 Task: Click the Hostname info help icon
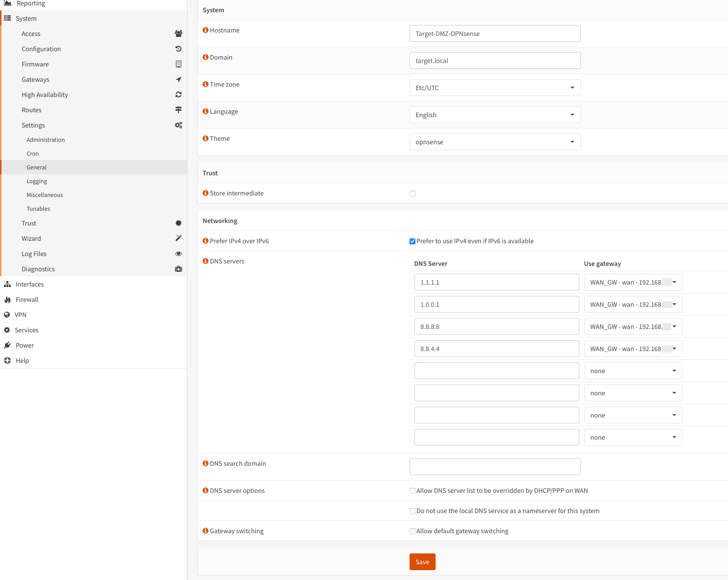(x=206, y=30)
